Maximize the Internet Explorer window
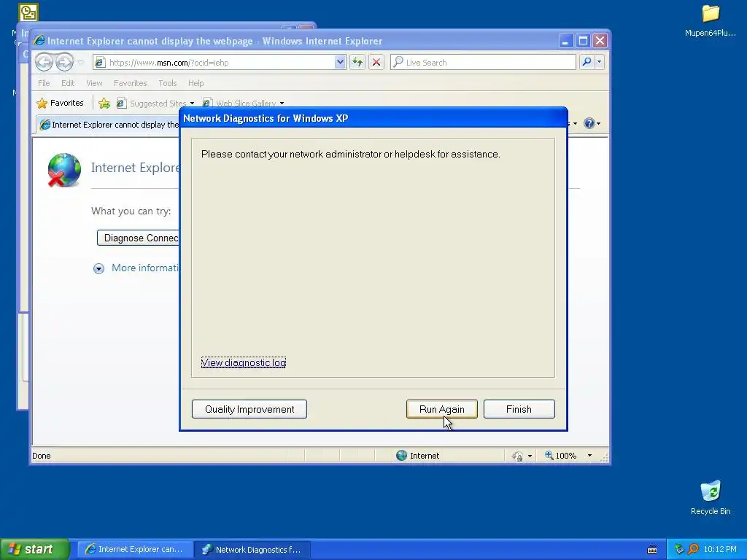This screenshot has height=560, width=747. point(583,41)
